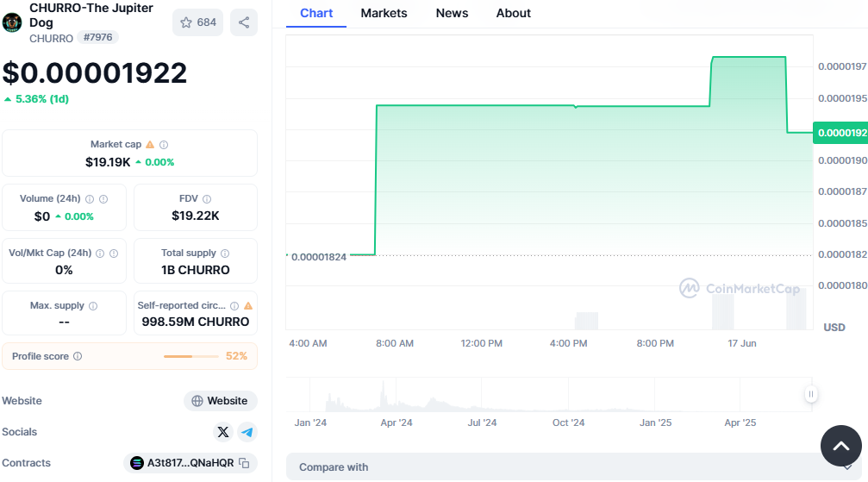Open the Total supply info icon
Image resolution: width=868 pixels, height=482 pixels.
tap(225, 254)
